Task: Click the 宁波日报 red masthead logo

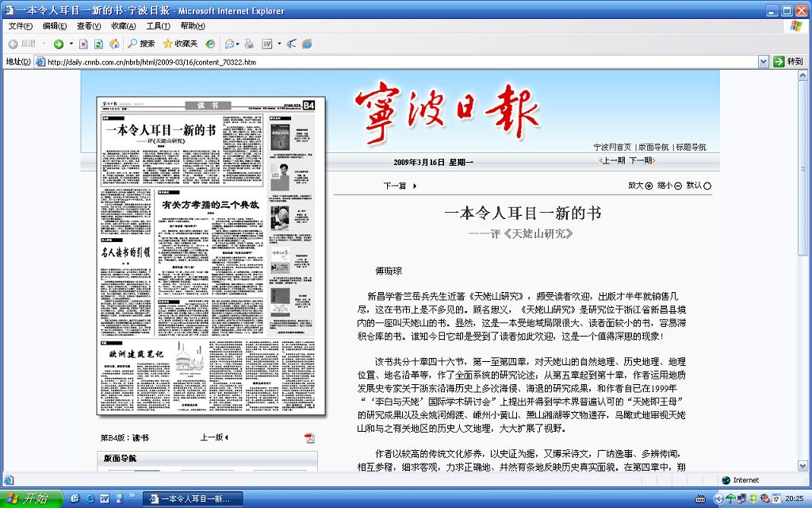Action: 447,111
